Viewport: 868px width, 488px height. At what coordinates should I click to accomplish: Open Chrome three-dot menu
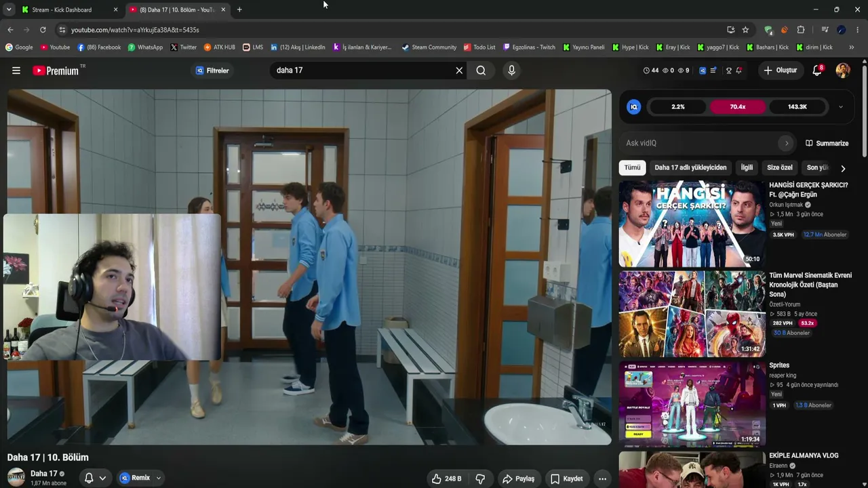click(858, 30)
